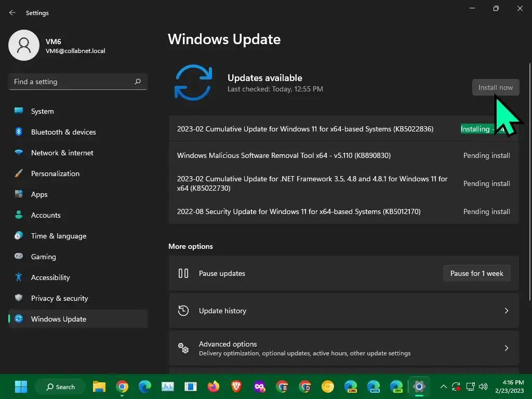Click the volume speaker tray icon
The width and height of the screenshot is (532, 399).
tap(483, 387)
